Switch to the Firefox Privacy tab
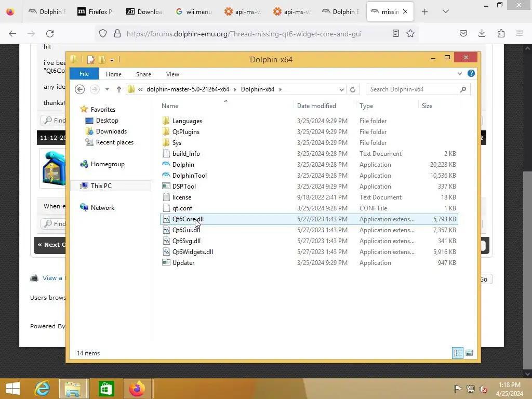This screenshot has height=399, width=532. coord(96,11)
